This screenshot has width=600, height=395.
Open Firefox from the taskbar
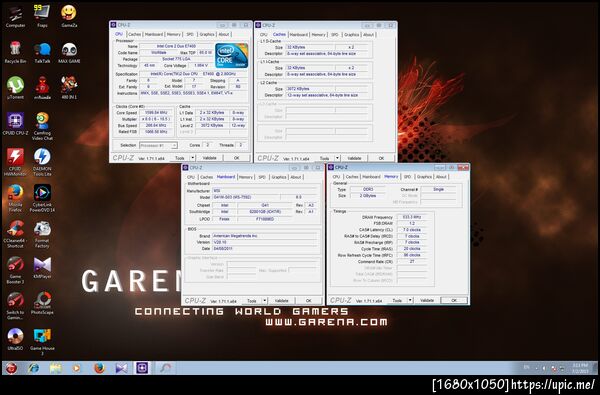[99, 368]
